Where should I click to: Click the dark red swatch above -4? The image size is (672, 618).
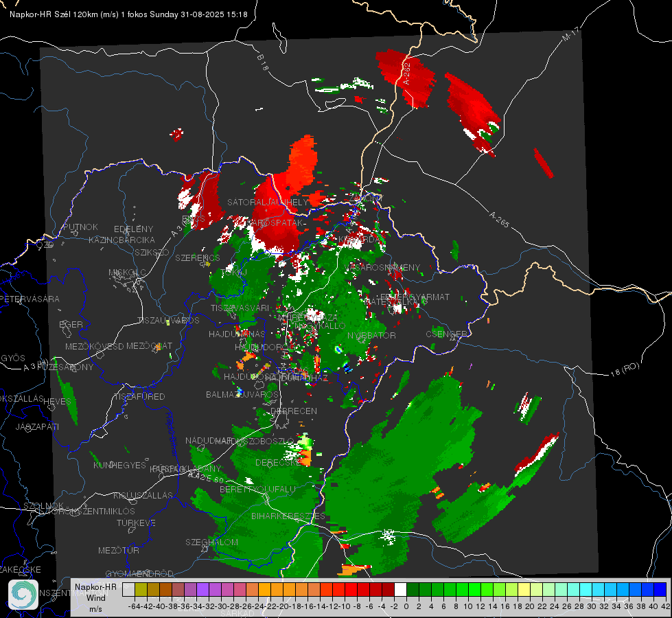[x=388, y=590]
